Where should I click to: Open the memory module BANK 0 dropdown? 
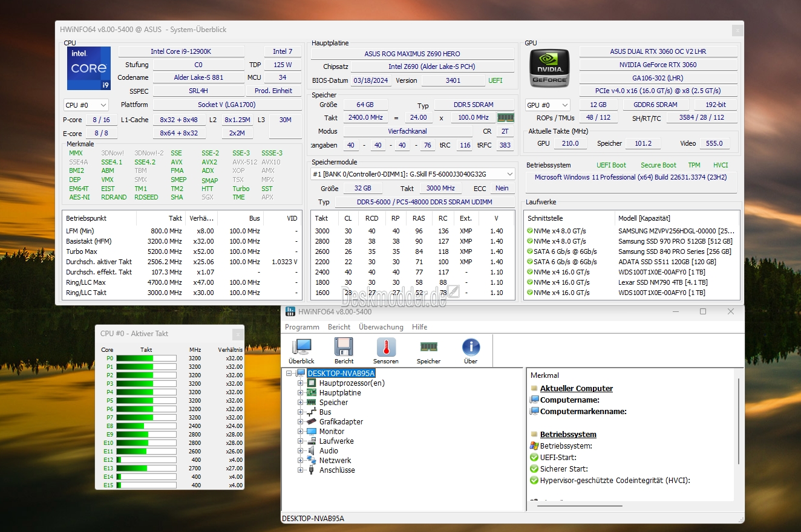tap(413, 174)
